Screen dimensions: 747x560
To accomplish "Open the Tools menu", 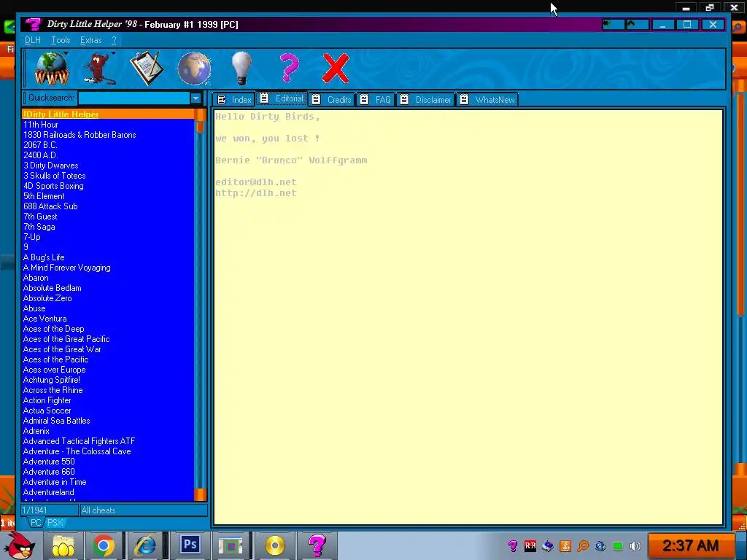I will click(61, 40).
